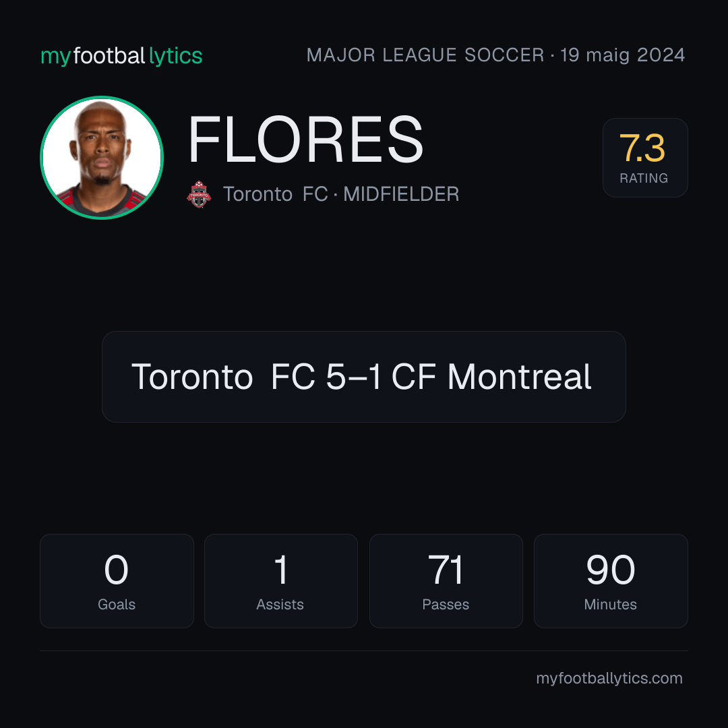
Task: Click the 7.3 rating badge
Action: coord(645,157)
